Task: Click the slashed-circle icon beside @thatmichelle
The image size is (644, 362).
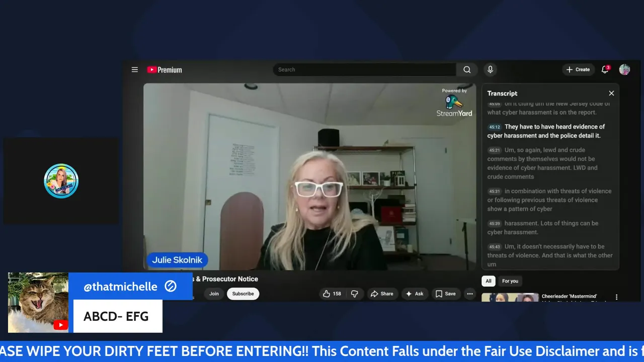Action: 171,286
